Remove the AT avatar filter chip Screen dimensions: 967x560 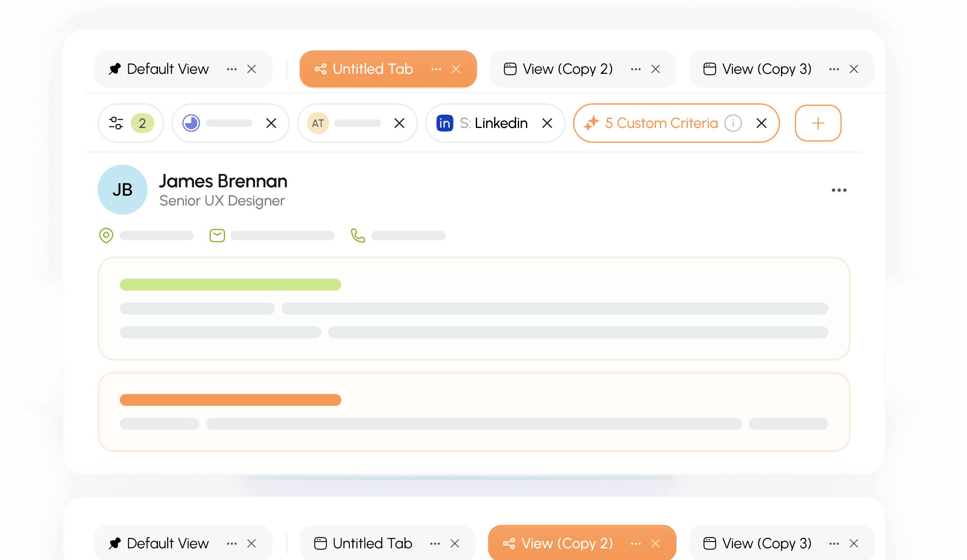click(x=399, y=123)
